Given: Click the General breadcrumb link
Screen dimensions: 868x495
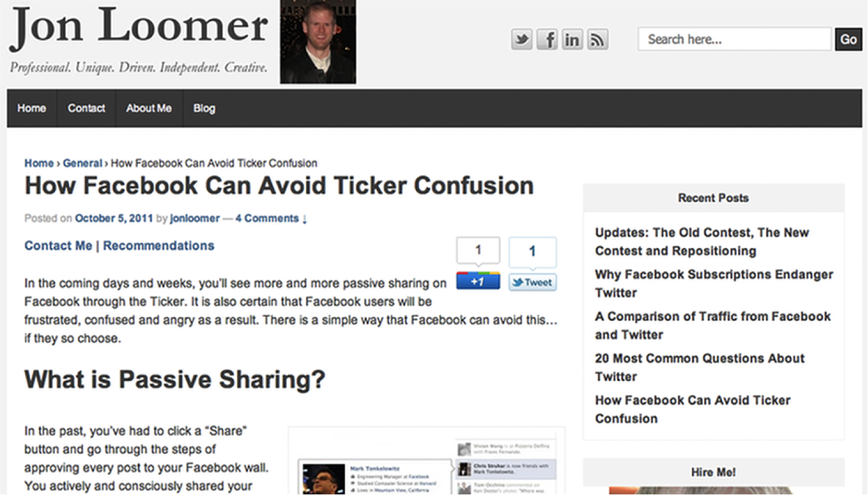Looking at the screenshot, I should (82, 163).
